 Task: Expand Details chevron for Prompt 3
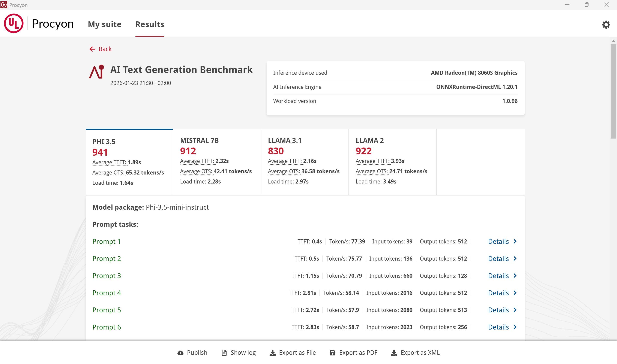click(515, 276)
